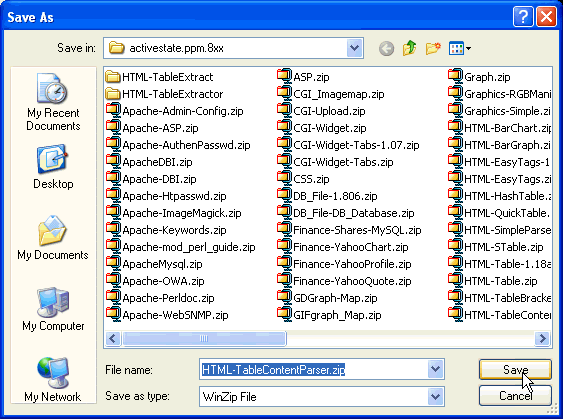Jump to Desktop in places bar

coord(53,167)
